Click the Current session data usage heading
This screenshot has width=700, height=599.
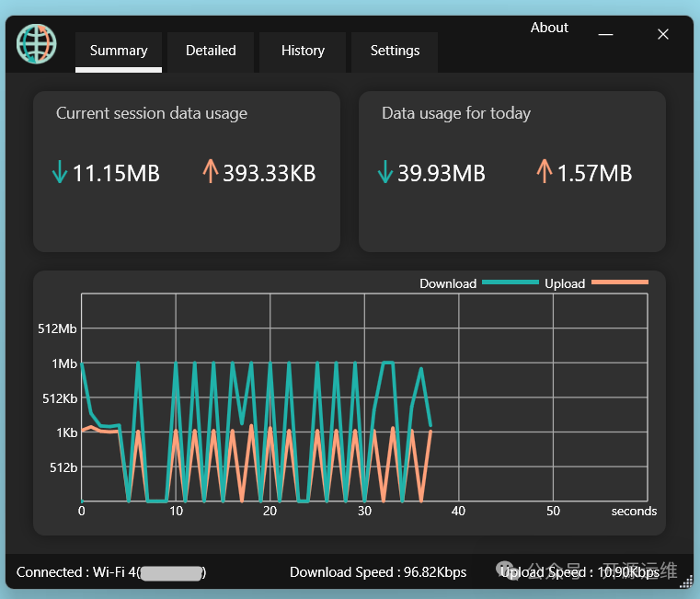[x=152, y=113]
